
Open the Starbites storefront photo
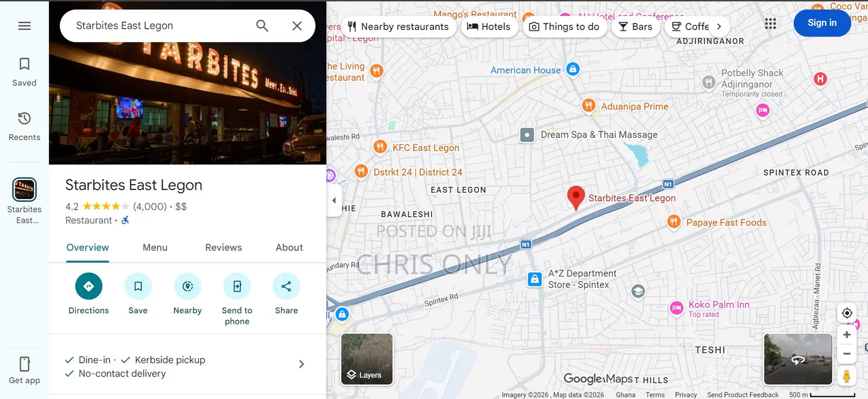coord(187,103)
